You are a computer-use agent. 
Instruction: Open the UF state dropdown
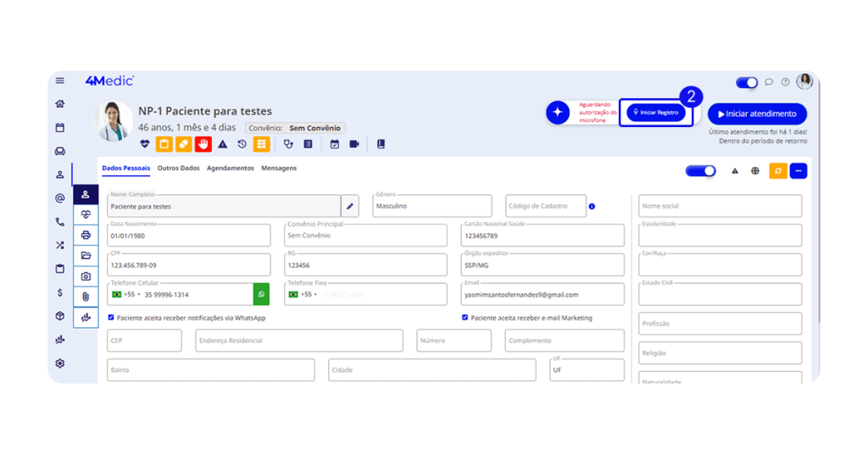[x=586, y=370]
